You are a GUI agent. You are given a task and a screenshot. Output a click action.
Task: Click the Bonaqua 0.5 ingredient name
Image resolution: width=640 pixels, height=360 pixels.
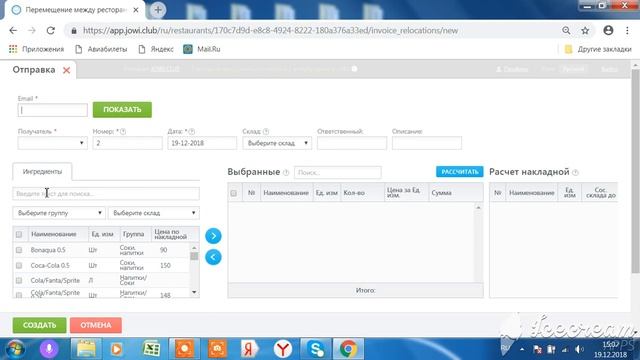point(48,250)
